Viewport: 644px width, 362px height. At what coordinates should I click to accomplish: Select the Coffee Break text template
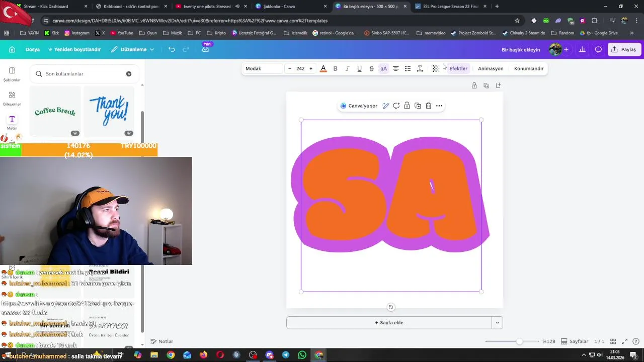(x=55, y=111)
